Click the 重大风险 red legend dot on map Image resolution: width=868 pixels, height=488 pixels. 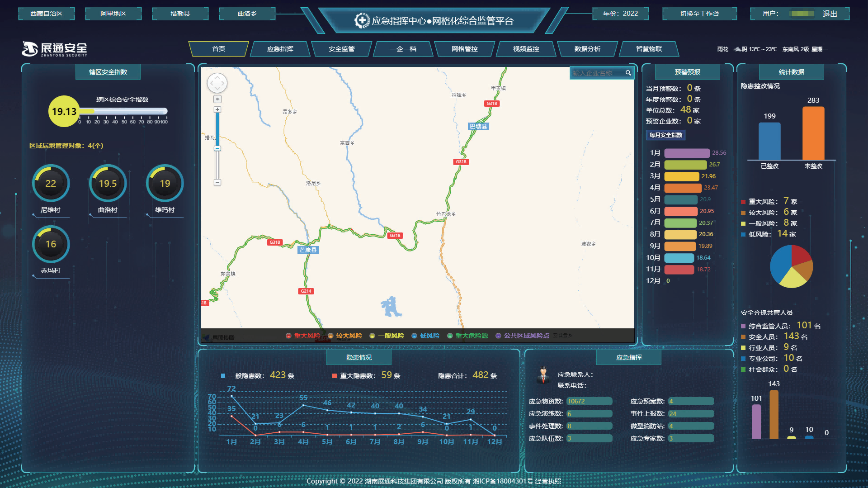288,336
